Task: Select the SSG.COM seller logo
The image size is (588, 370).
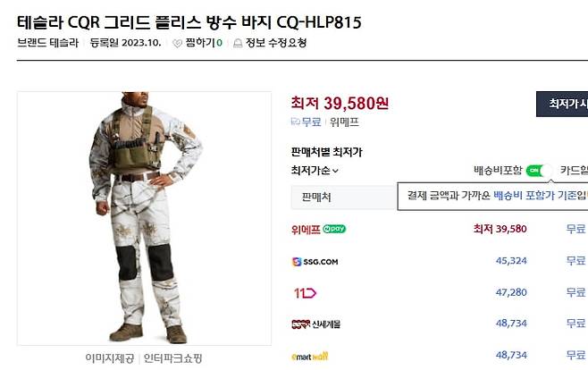Action: (315, 261)
